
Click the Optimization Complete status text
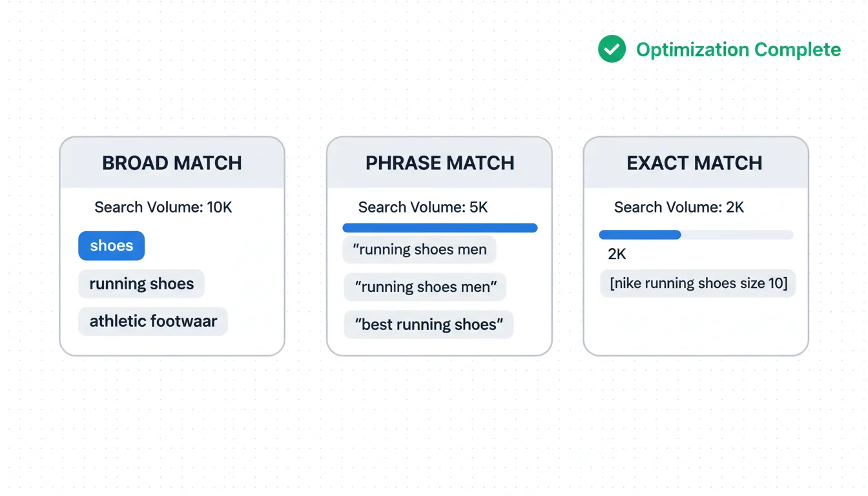(x=738, y=50)
